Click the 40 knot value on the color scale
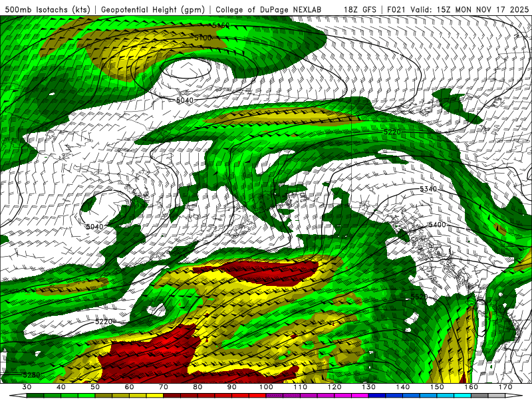This screenshot has height=399, width=532. point(61,387)
